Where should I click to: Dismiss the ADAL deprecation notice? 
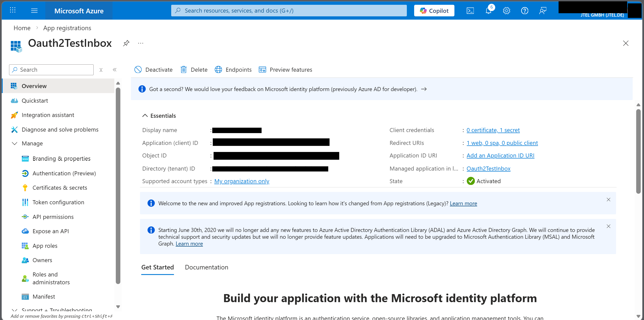point(608,226)
